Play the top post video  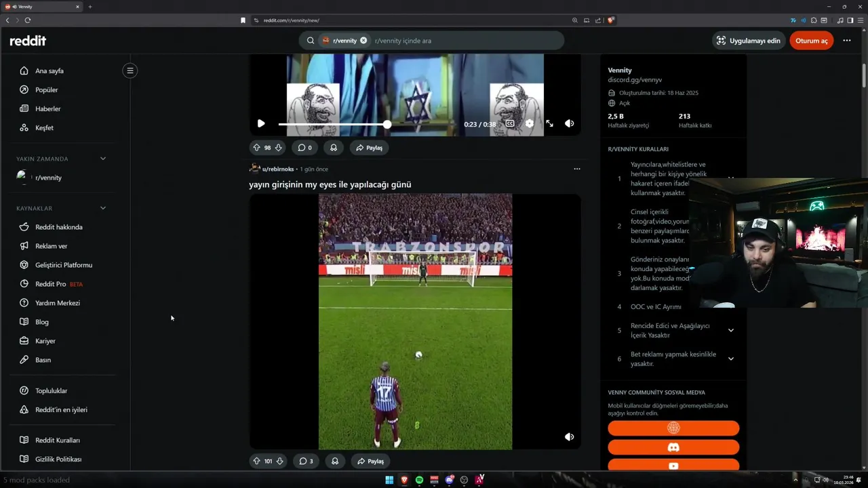[x=261, y=123]
